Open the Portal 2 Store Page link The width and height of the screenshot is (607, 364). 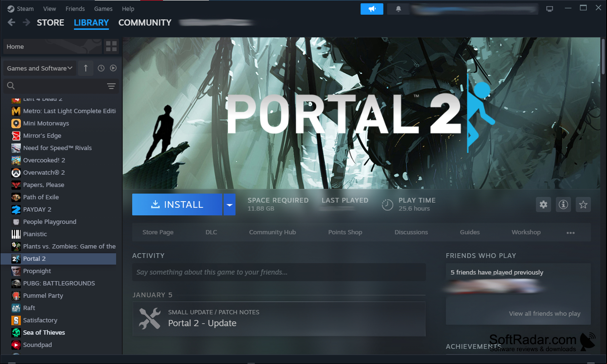[158, 232]
